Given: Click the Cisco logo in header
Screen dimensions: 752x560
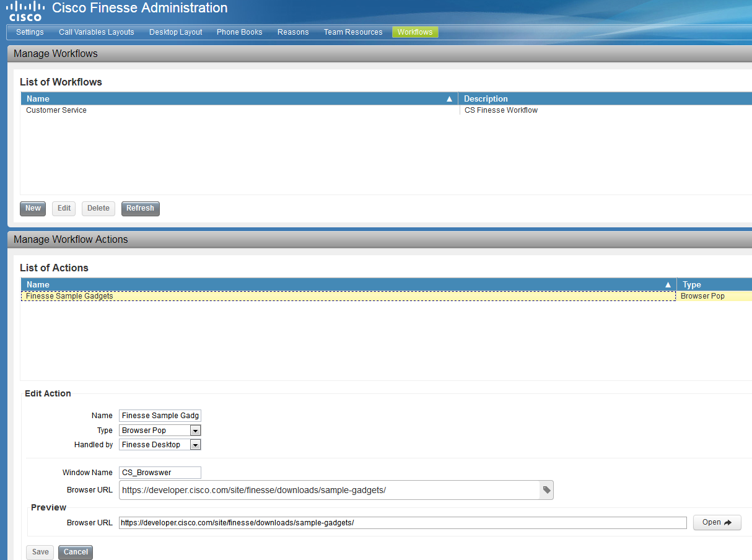Looking at the screenshot, I should pyautogui.click(x=25, y=11).
